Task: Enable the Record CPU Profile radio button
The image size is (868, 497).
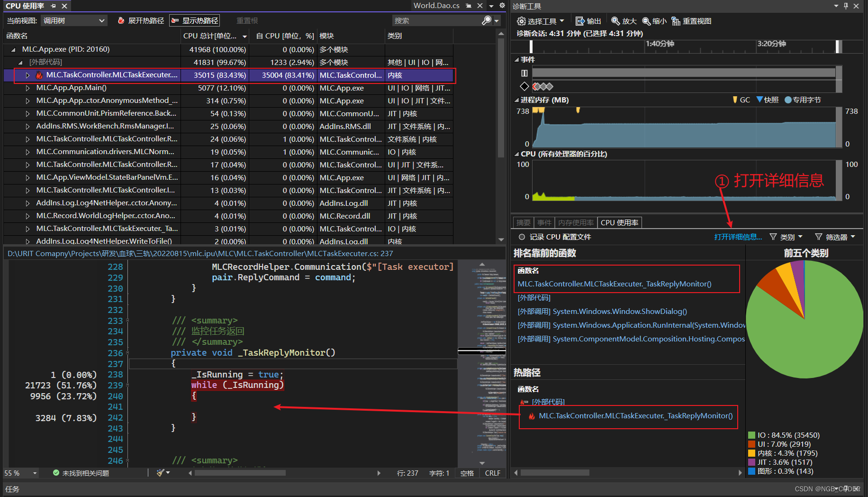Action: tap(522, 237)
